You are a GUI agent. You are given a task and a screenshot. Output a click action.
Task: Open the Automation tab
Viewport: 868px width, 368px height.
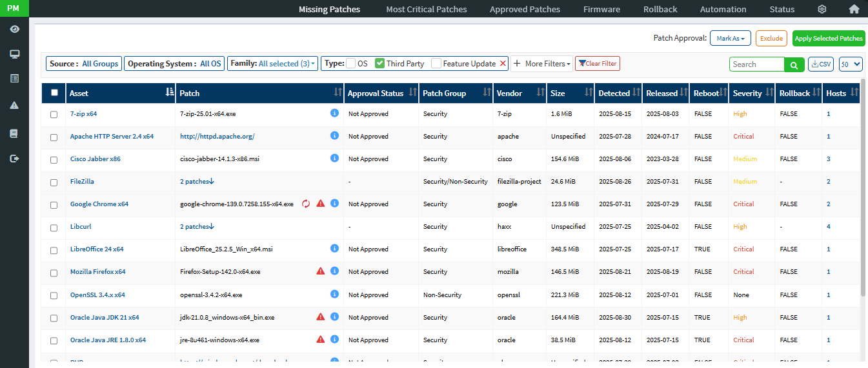tap(723, 9)
